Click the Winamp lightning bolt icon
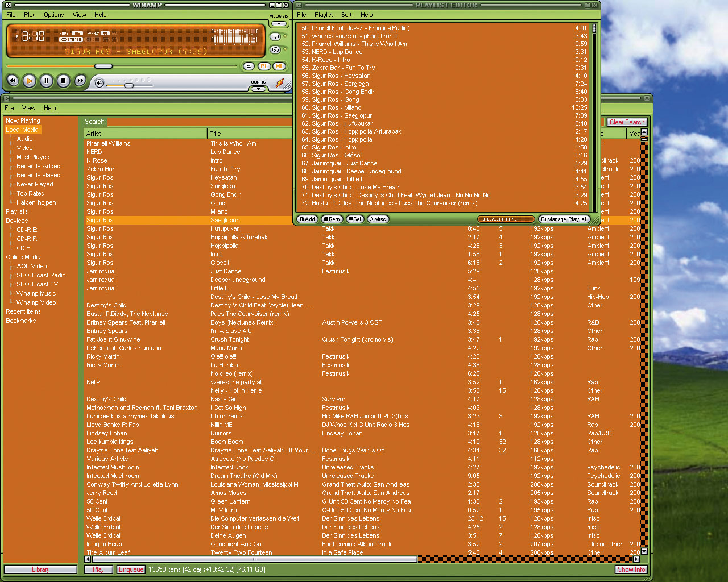The image size is (728, 582). point(279,83)
